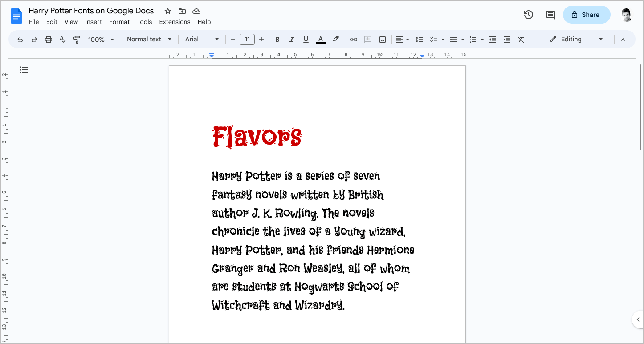This screenshot has width=644, height=344.
Task: Click inside the font size field
Action: click(247, 39)
